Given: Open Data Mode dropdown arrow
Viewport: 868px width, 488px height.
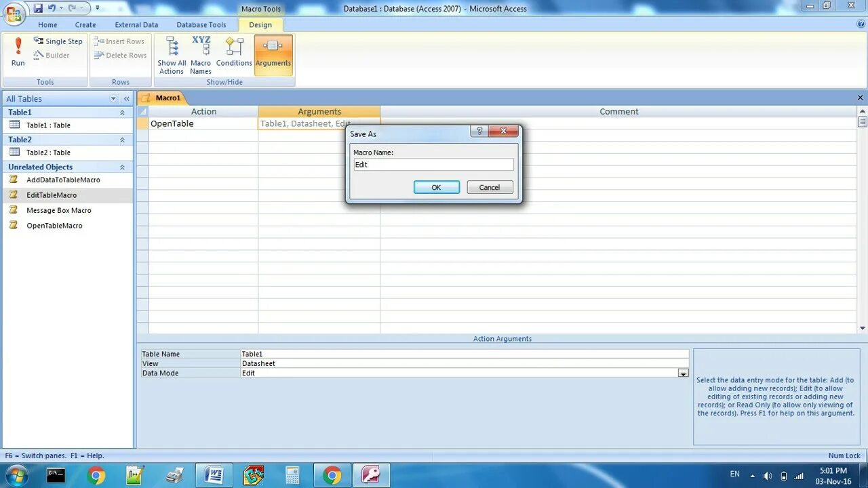Looking at the screenshot, I should [x=683, y=373].
